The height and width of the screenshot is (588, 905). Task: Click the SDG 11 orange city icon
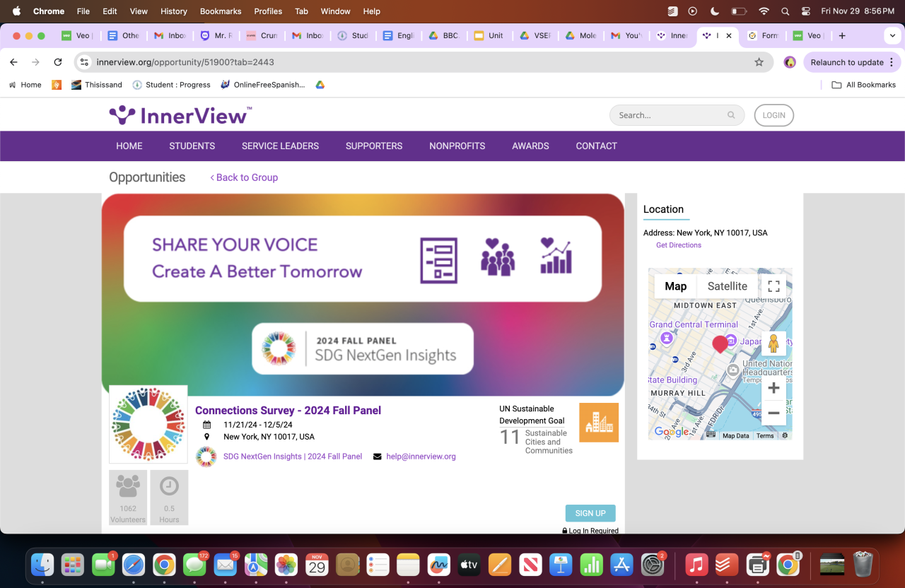click(x=599, y=423)
